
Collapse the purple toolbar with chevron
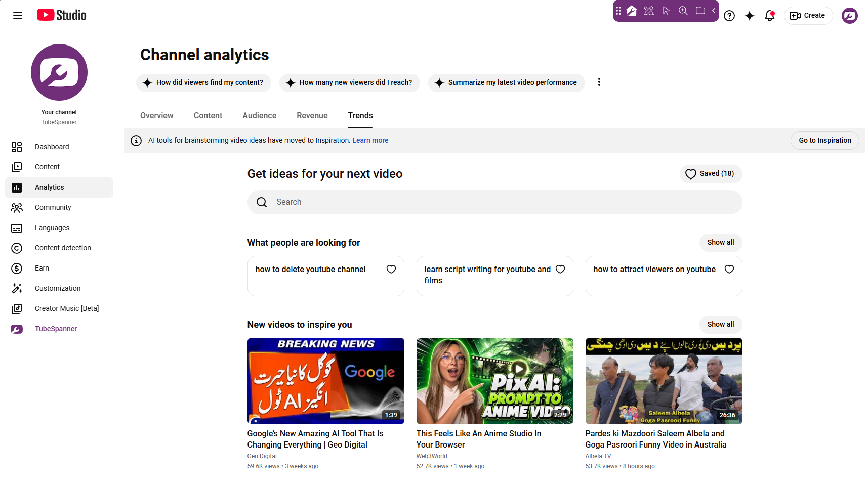click(x=714, y=11)
